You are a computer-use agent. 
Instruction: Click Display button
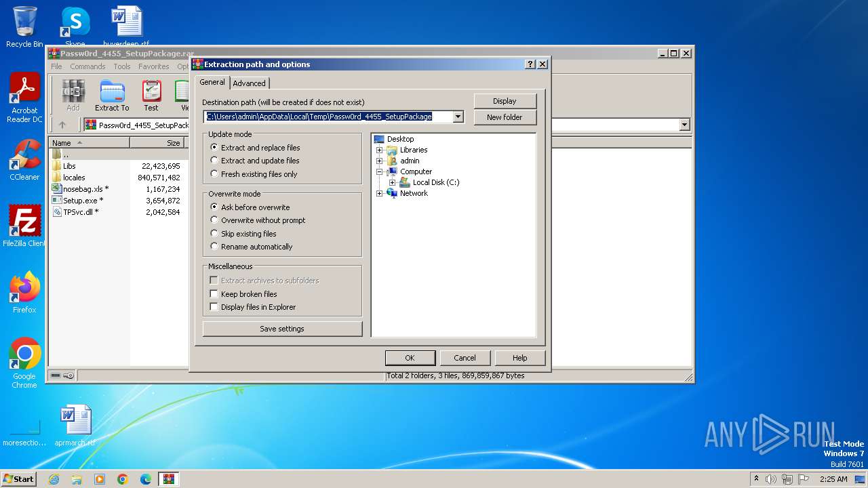click(x=505, y=101)
